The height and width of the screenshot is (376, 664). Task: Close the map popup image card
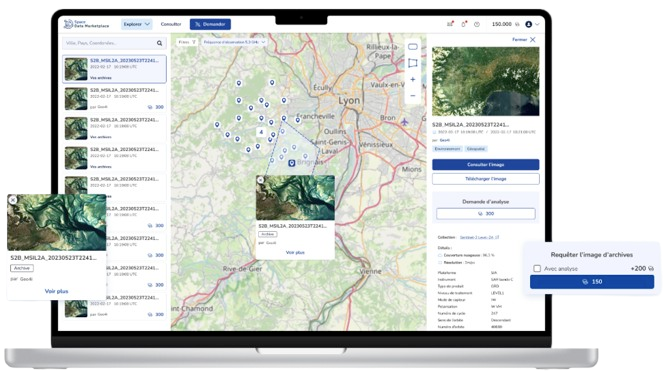[260, 180]
